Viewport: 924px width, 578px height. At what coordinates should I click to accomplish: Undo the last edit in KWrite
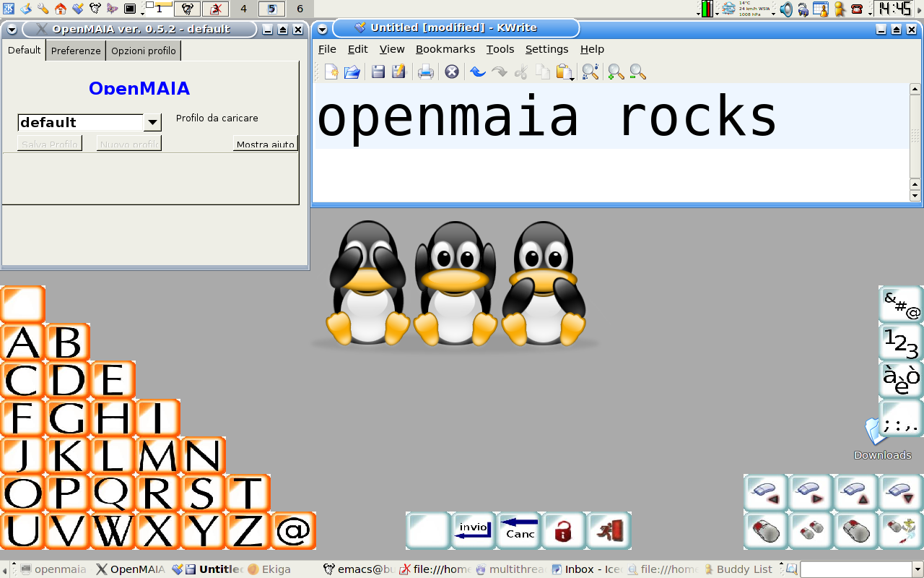tap(478, 72)
